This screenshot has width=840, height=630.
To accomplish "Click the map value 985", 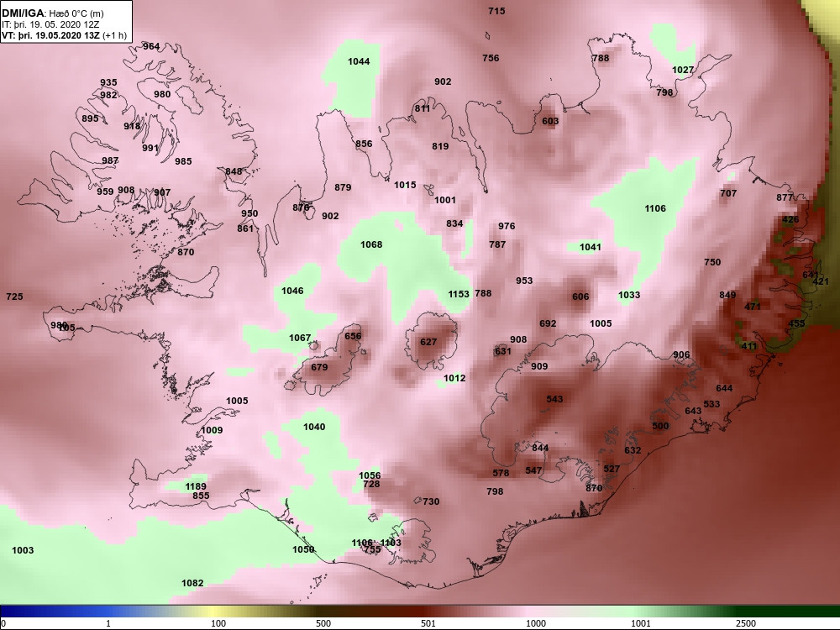I will tap(183, 161).
